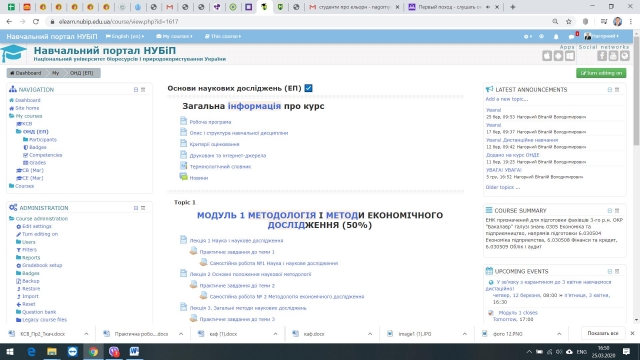
Task: Click the graduation cap portal logo
Action: pos(13,53)
